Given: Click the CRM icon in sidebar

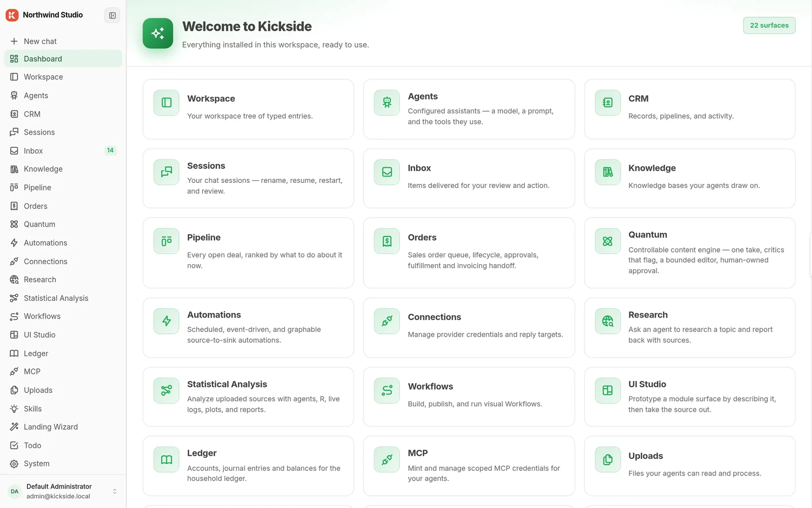Looking at the screenshot, I should click(14, 114).
